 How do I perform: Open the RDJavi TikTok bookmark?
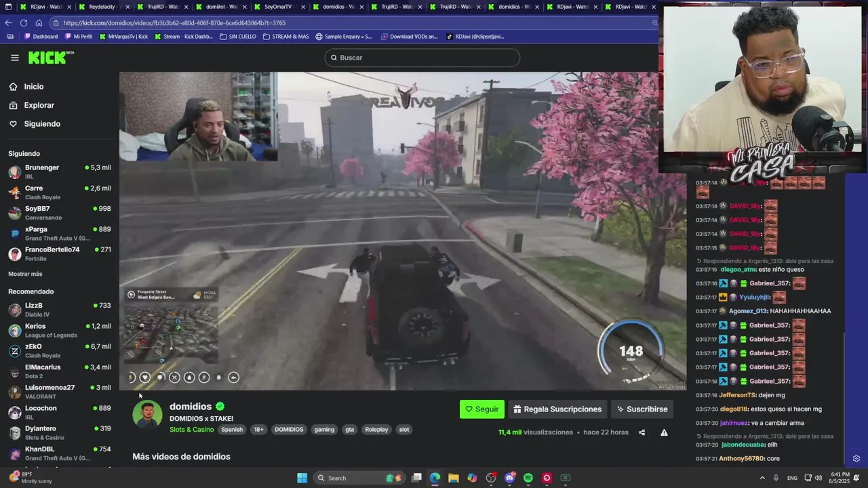tap(475, 37)
